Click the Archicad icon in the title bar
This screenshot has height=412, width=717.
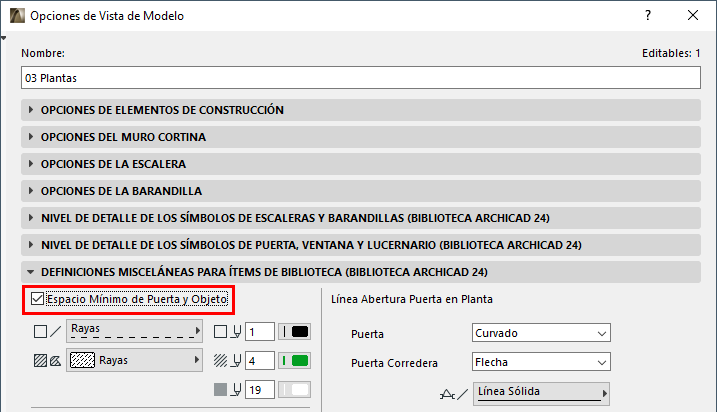pyautogui.click(x=17, y=16)
